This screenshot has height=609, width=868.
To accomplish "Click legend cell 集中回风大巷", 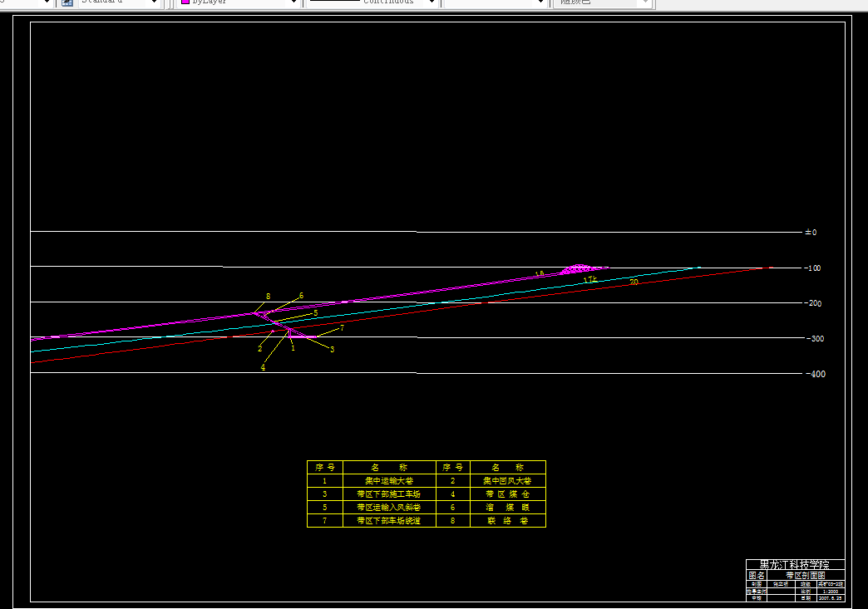I will 508,481.
